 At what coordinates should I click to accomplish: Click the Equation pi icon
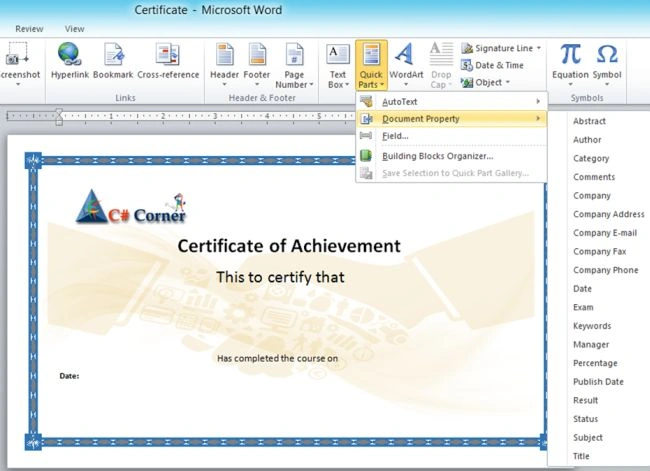(570, 54)
